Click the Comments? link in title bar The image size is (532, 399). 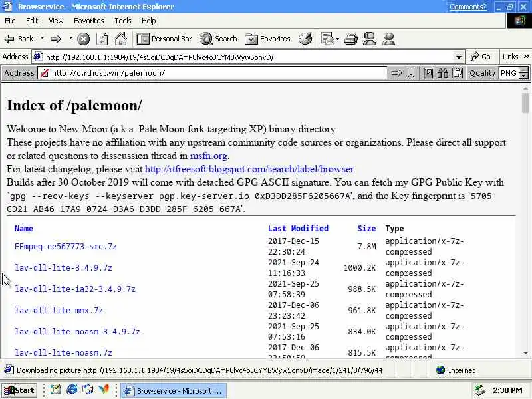[x=468, y=7]
